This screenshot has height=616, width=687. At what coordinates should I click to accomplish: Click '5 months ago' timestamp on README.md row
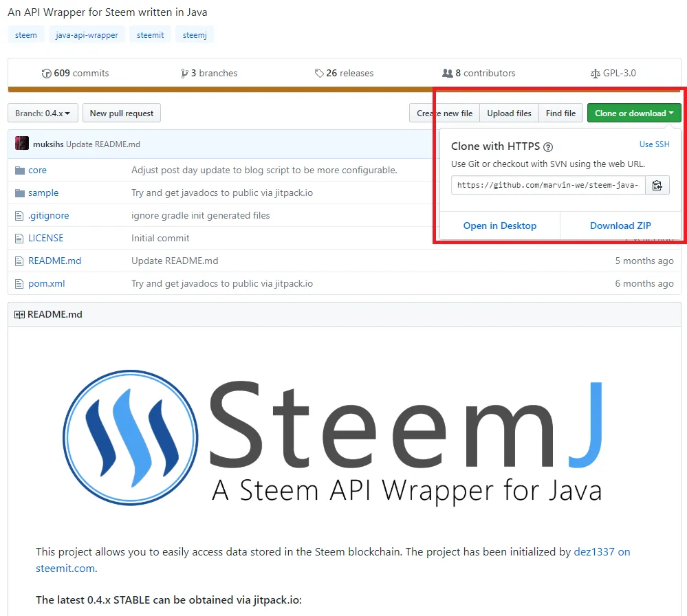click(644, 261)
